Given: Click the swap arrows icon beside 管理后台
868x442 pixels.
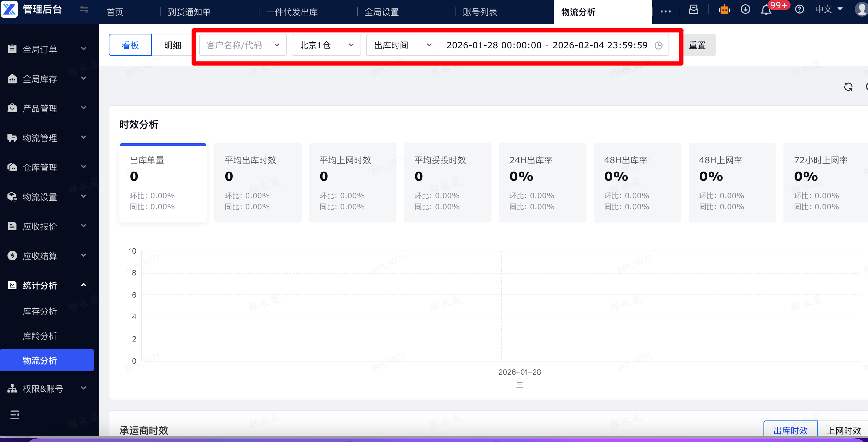Looking at the screenshot, I should pyautogui.click(x=84, y=10).
